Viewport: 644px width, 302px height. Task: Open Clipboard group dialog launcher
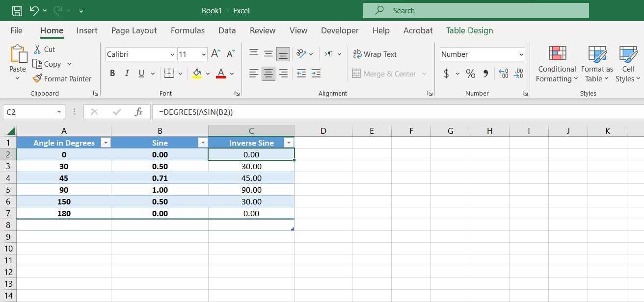coord(95,93)
